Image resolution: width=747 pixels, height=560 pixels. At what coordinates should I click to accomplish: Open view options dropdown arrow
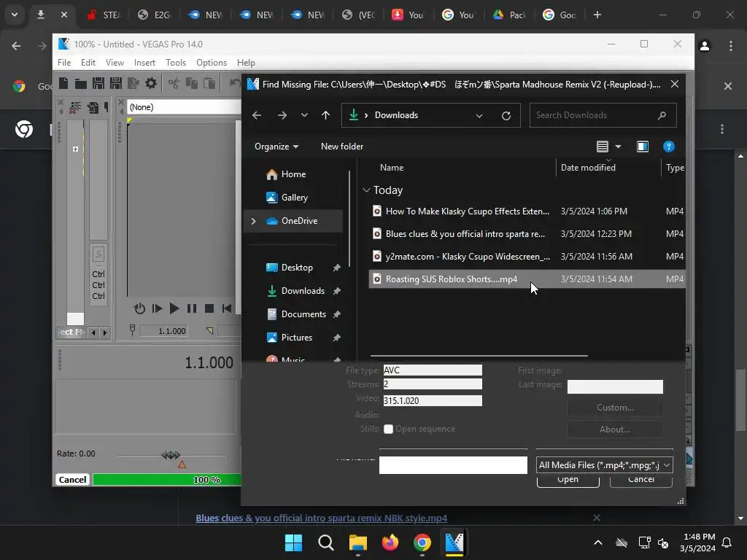click(619, 147)
